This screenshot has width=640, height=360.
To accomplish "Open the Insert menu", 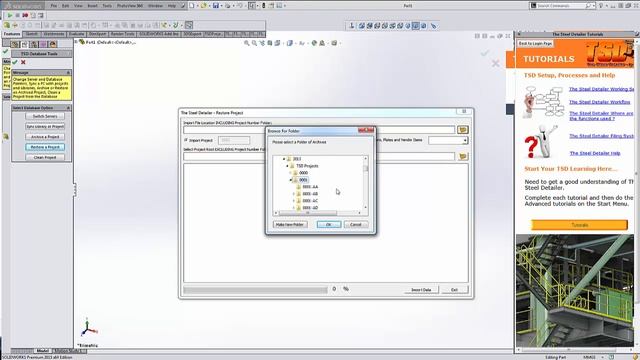I will (92, 6).
